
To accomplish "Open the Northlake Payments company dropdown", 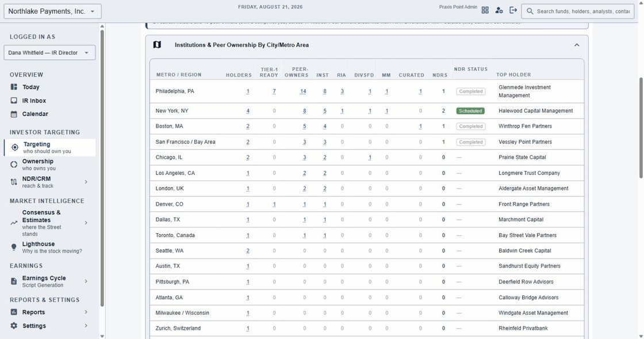I will (52, 12).
